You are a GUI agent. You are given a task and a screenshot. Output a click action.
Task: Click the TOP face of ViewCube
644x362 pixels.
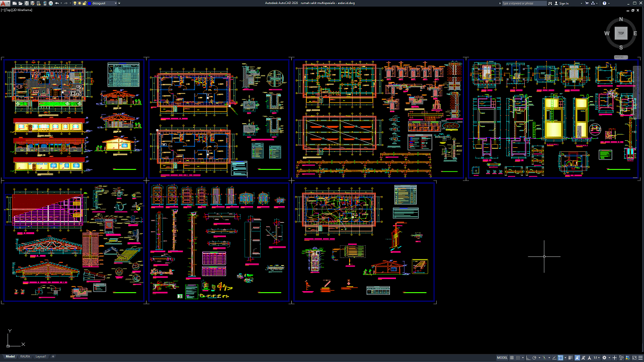(x=621, y=33)
